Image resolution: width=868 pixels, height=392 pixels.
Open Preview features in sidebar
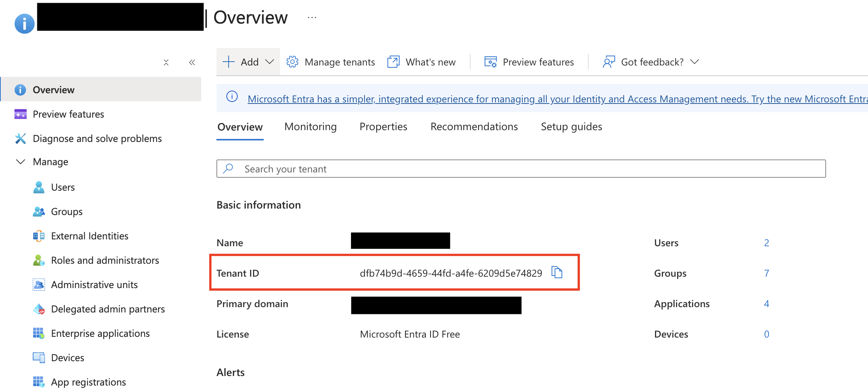coord(68,114)
